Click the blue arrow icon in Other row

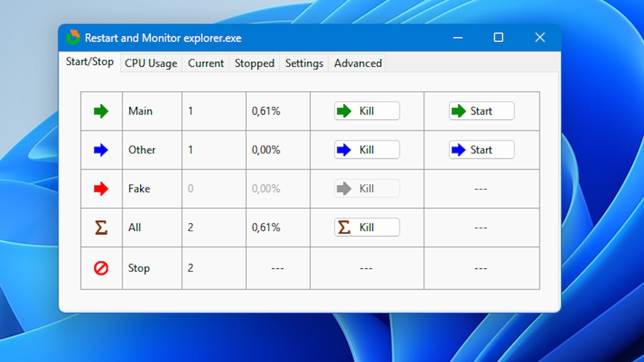click(101, 150)
